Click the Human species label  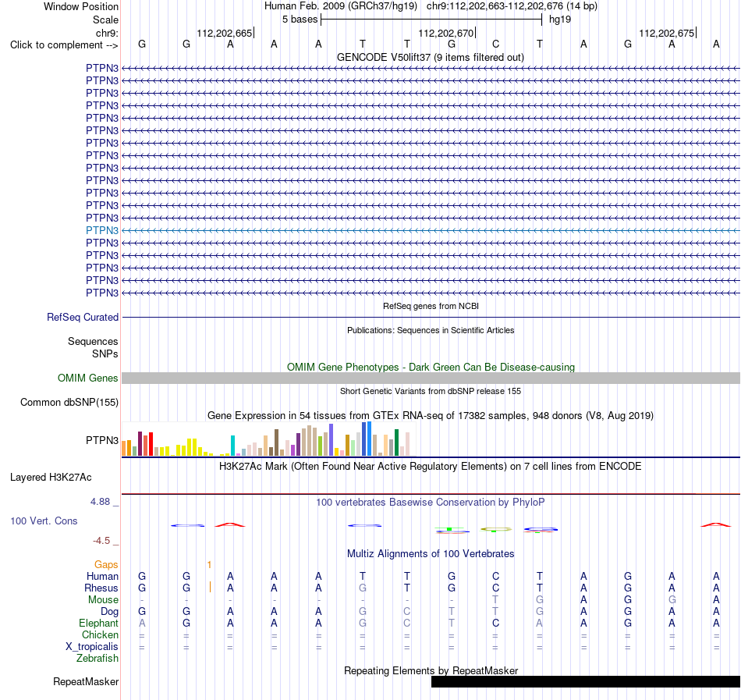click(x=102, y=577)
